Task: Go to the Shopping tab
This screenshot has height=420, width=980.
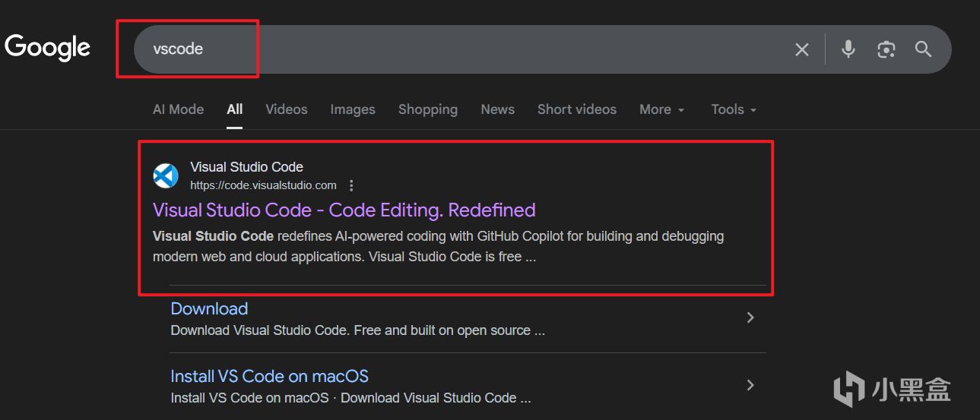Action: point(428,109)
